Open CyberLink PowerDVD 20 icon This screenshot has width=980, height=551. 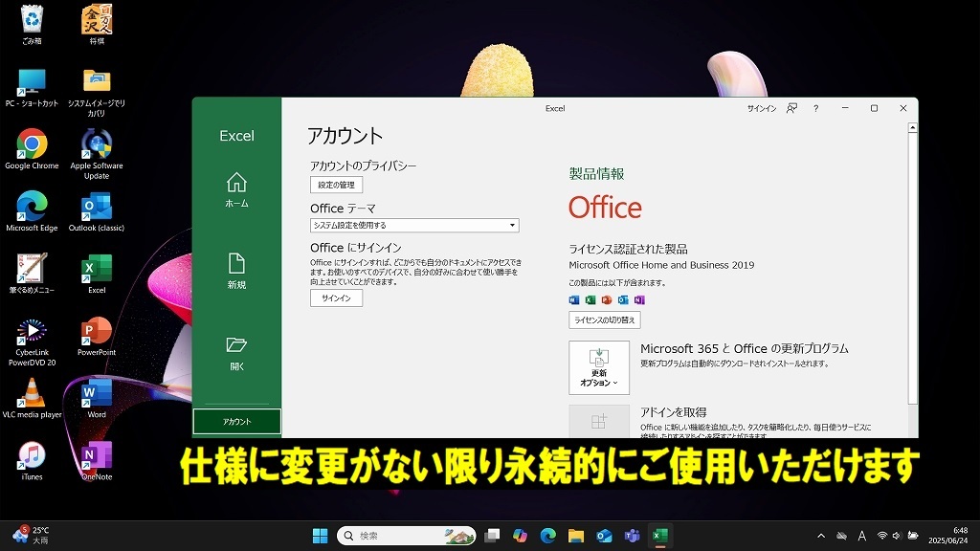(x=32, y=342)
